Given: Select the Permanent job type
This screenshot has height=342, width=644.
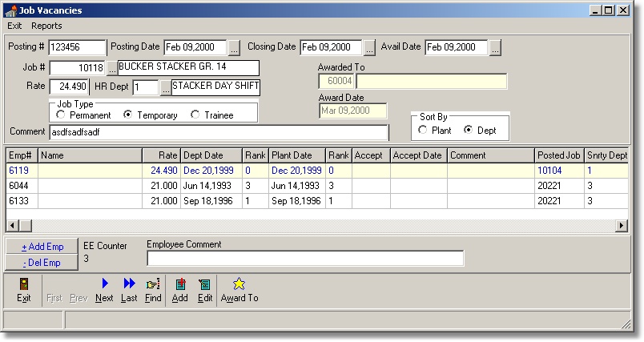Looking at the screenshot, I should pos(61,115).
